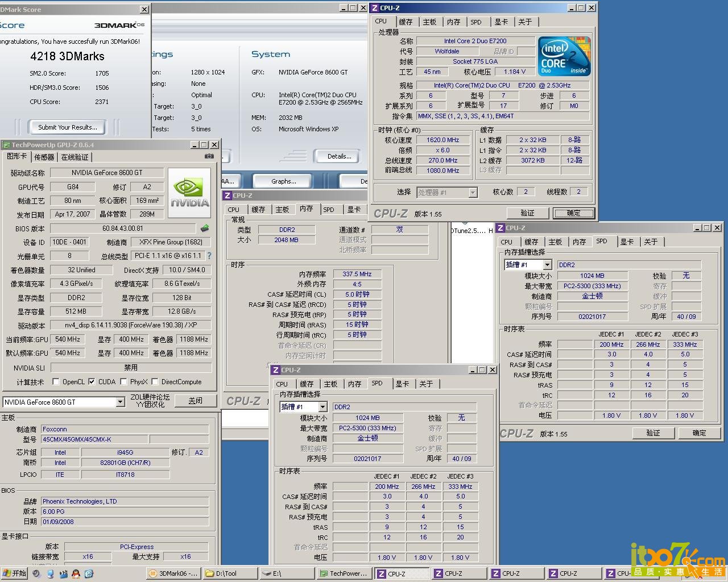Image resolution: width=728 pixels, height=582 pixels.
Task: Click the 12.8 GB/s memory bandwidth value
Action: [x=182, y=311]
